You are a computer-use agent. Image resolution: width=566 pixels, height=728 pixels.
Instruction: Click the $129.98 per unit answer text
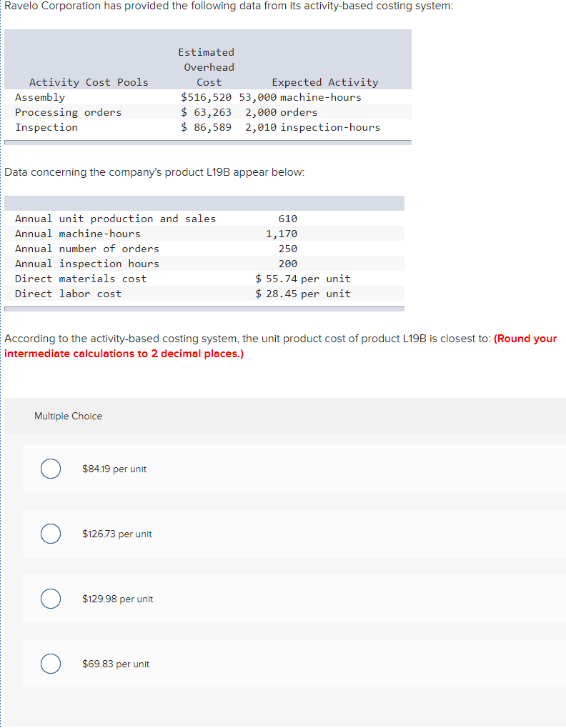click(x=117, y=599)
